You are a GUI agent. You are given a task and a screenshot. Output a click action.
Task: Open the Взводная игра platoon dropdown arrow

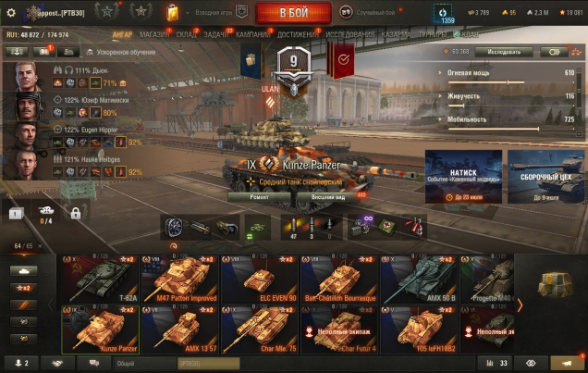click(x=188, y=13)
